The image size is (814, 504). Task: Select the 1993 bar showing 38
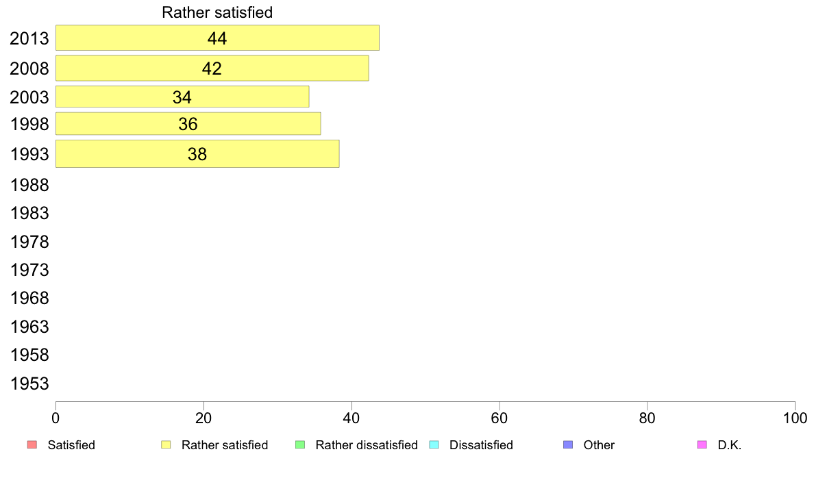click(x=197, y=153)
